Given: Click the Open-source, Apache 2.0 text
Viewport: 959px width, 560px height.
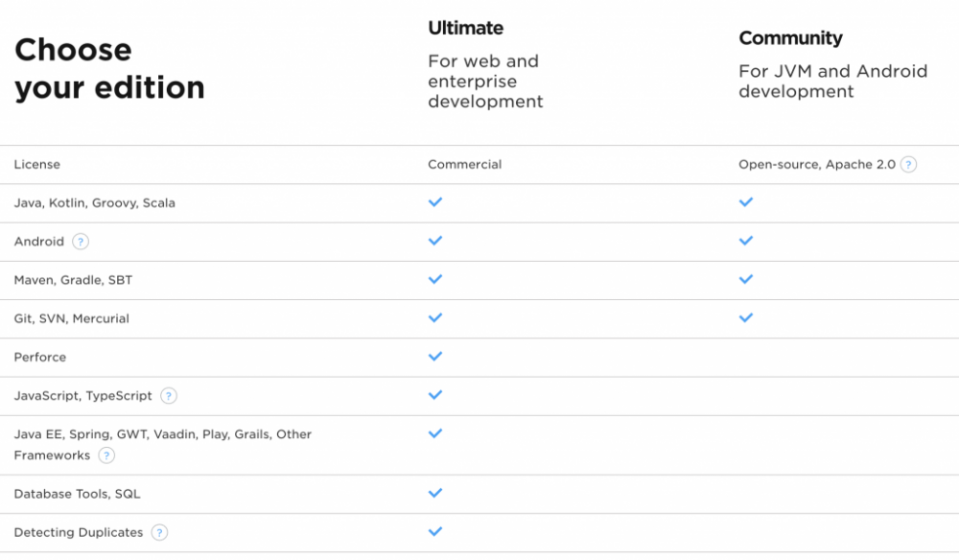Looking at the screenshot, I should [x=816, y=164].
